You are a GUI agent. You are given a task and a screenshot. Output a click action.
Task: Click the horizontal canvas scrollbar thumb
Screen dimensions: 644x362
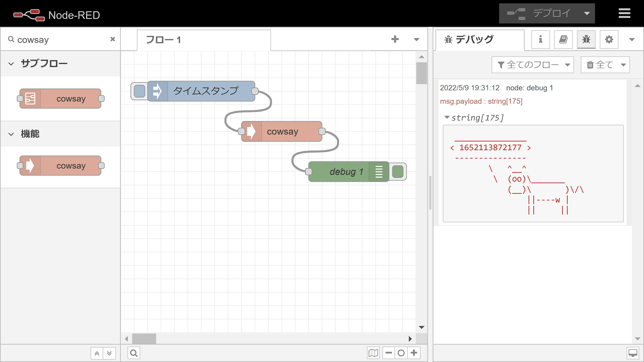[x=144, y=339]
